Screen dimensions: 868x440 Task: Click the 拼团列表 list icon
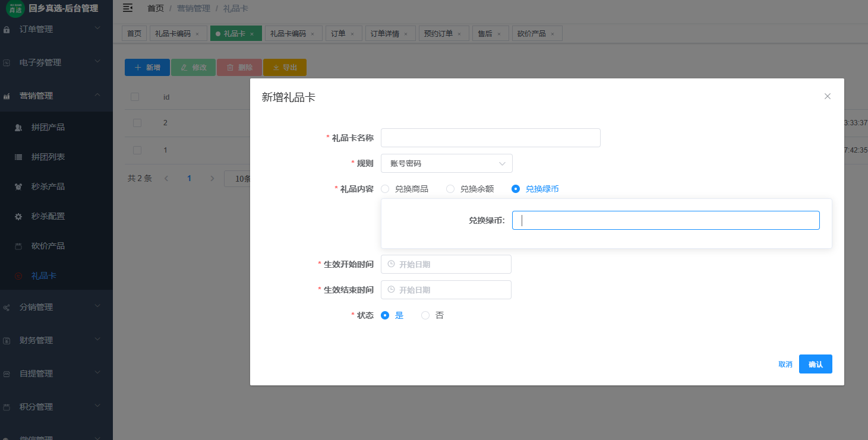click(18, 157)
